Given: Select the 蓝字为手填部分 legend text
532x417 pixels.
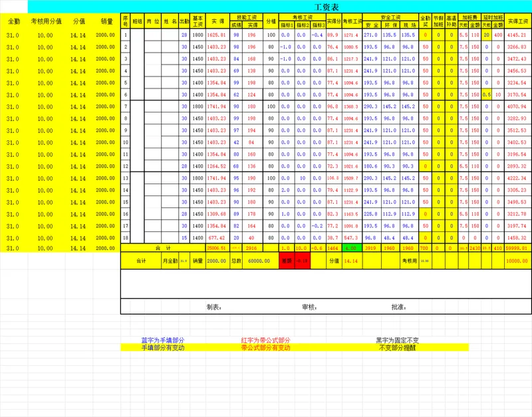Looking at the screenshot, I should (163, 340).
